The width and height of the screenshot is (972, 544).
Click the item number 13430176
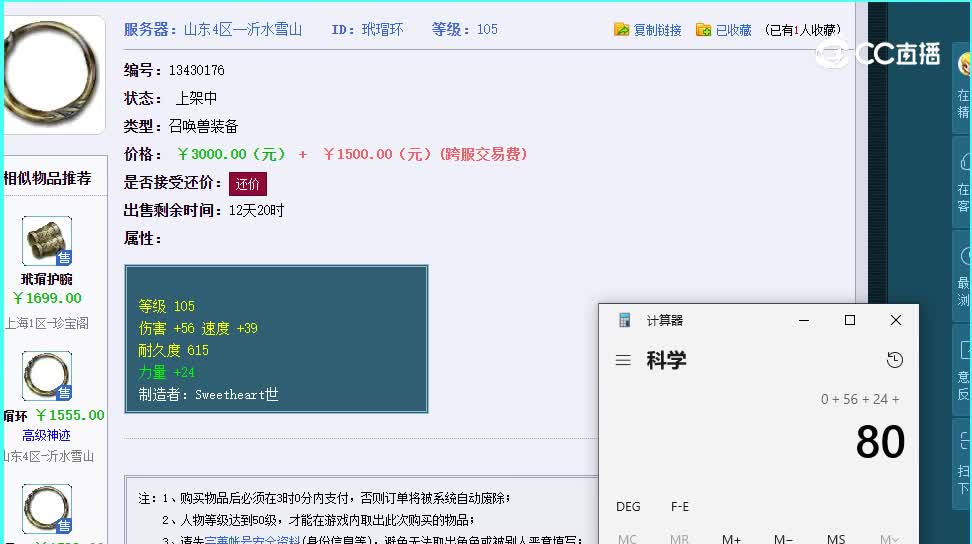(x=197, y=70)
